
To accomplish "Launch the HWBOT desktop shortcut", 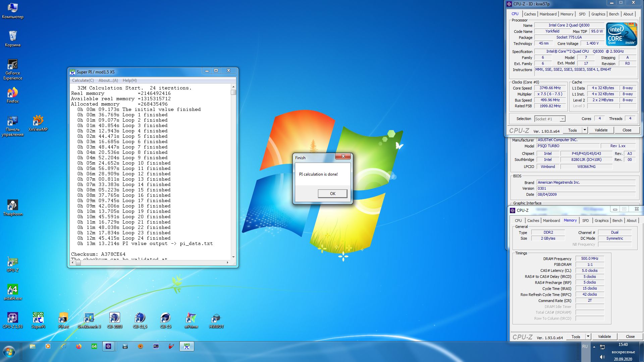I will (x=216, y=320).
